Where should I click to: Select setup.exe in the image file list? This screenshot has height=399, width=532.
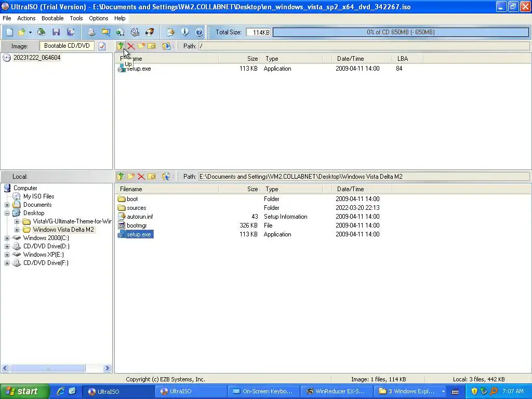(138, 69)
